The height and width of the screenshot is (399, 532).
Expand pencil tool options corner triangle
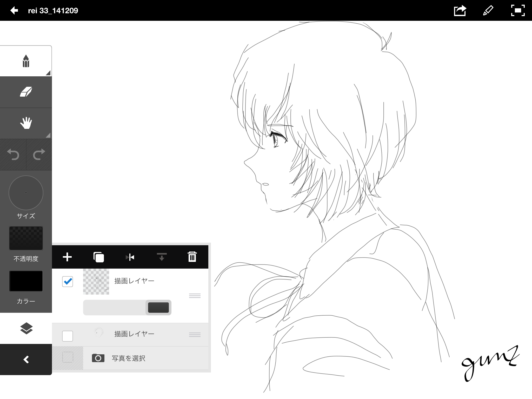(48, 73)
